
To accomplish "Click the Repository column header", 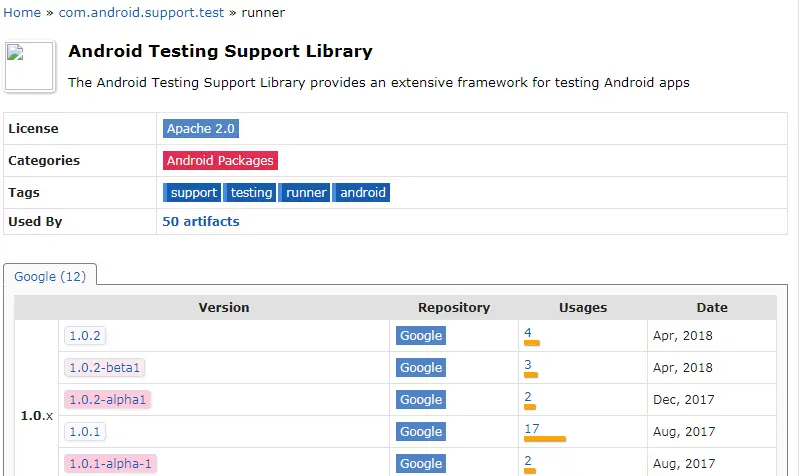I will 454,308.
